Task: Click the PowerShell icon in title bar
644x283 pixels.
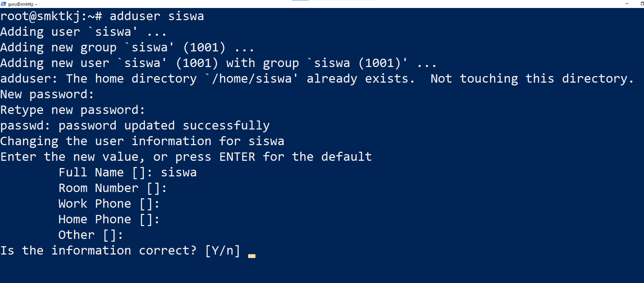Action: point(3,4)
